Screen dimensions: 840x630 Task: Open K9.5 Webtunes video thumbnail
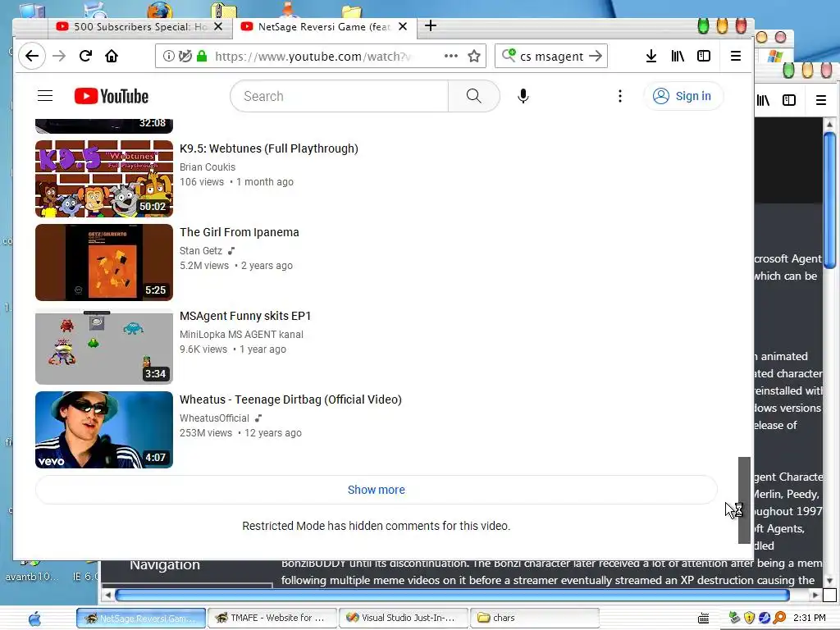coord(104,178)
